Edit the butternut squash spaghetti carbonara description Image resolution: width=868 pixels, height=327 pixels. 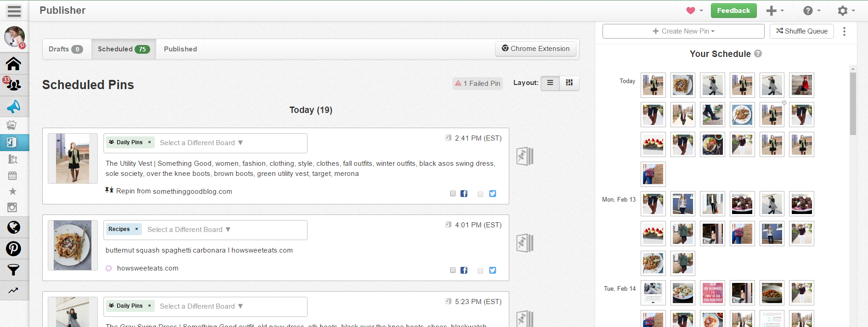pos(199,250)
